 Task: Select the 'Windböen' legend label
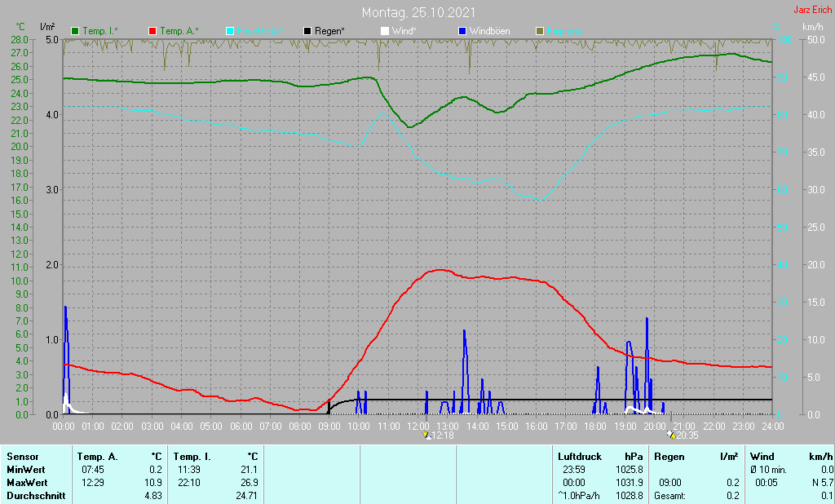click(x=490, y=31)
